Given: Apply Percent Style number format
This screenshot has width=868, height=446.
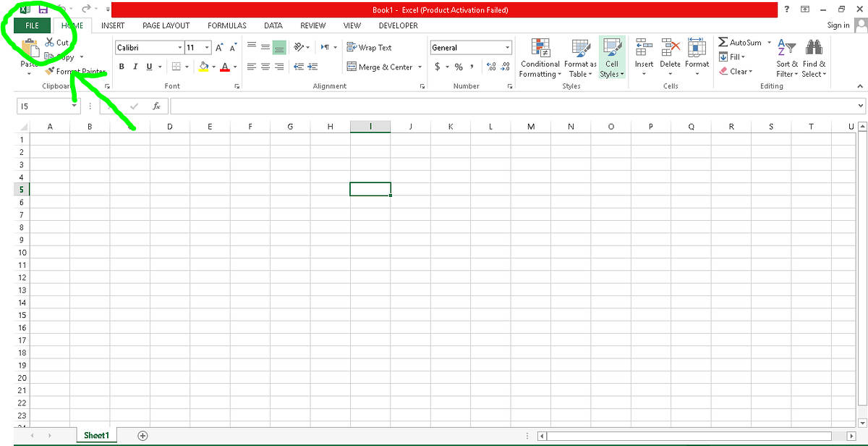Looking at the screenshot, I should point(458,66).
